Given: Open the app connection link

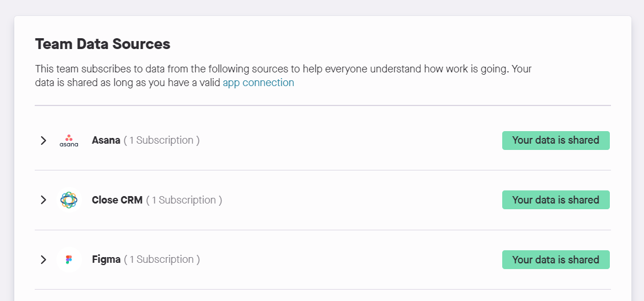Looking at the screenshot, I should click(x=259, y=83).
